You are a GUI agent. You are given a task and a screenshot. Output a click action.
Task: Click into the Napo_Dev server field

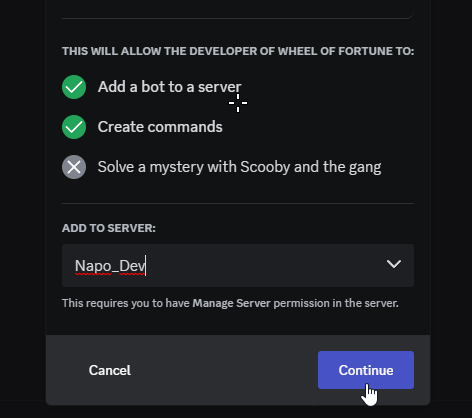coord(238,265)
